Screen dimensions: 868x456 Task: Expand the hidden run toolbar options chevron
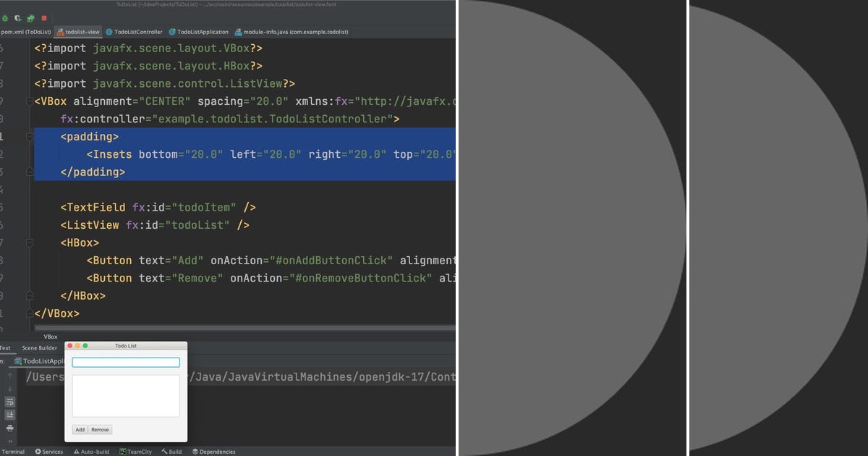[9, 440]
